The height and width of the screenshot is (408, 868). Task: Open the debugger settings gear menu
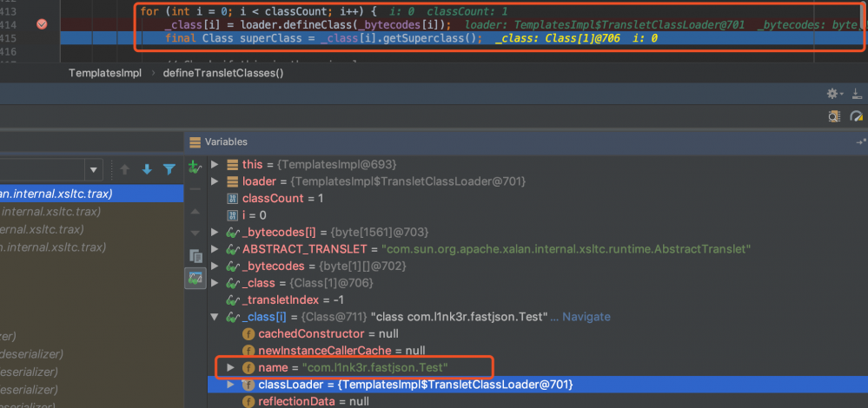coord(834,94)
